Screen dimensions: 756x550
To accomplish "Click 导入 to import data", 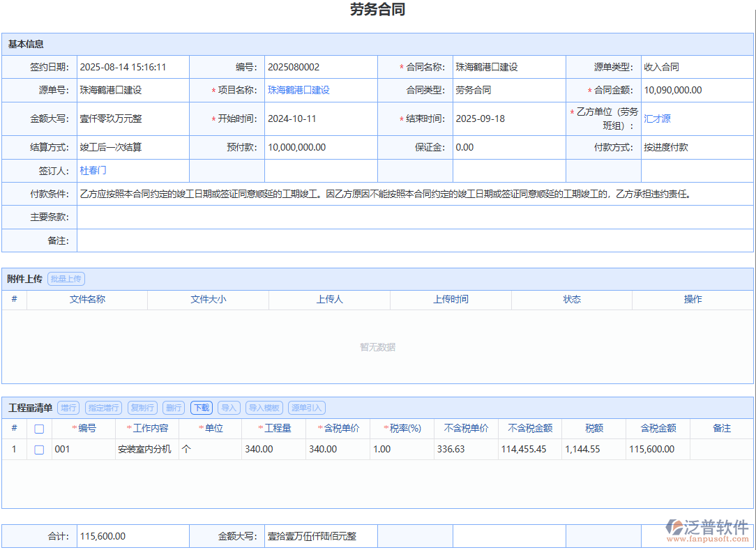I will coord(229,408).
